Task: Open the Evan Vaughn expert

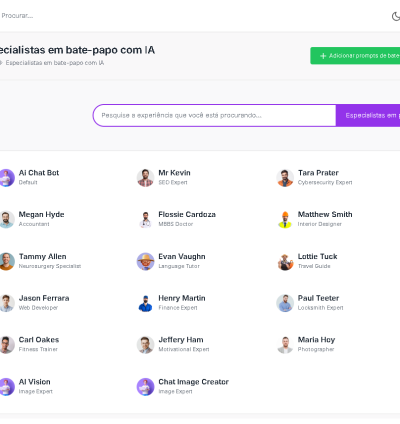Action: (182, 256)
